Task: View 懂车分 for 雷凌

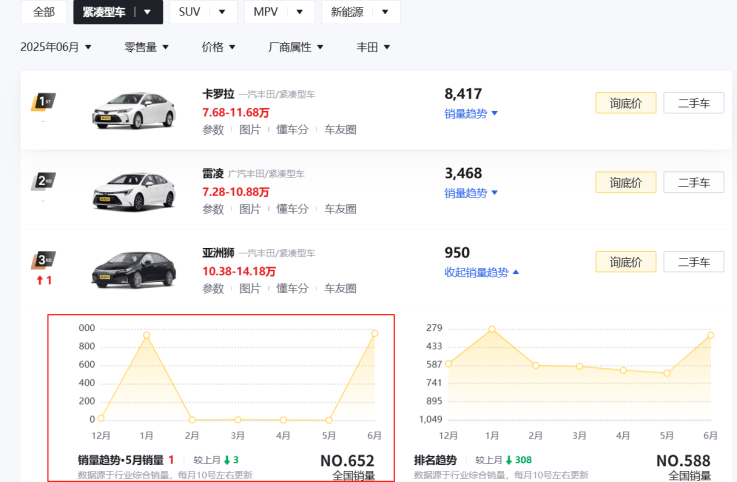Action: 292,209
